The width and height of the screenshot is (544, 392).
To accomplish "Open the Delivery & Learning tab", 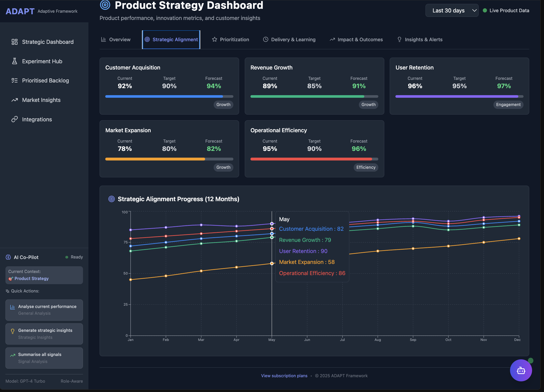I will 289,39.
